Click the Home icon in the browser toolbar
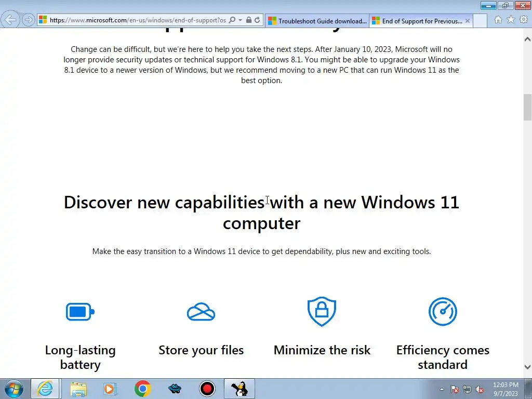 coord(498,20)
